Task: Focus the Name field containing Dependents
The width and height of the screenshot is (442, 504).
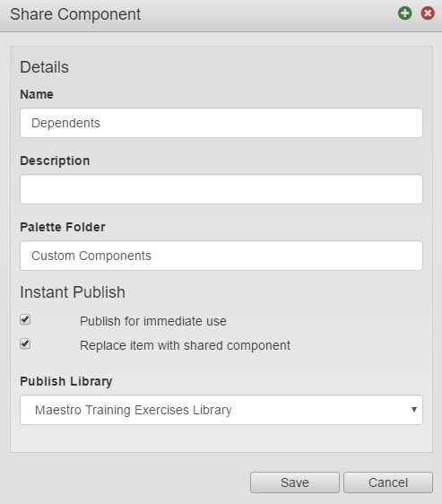Action: coord(221,123)
